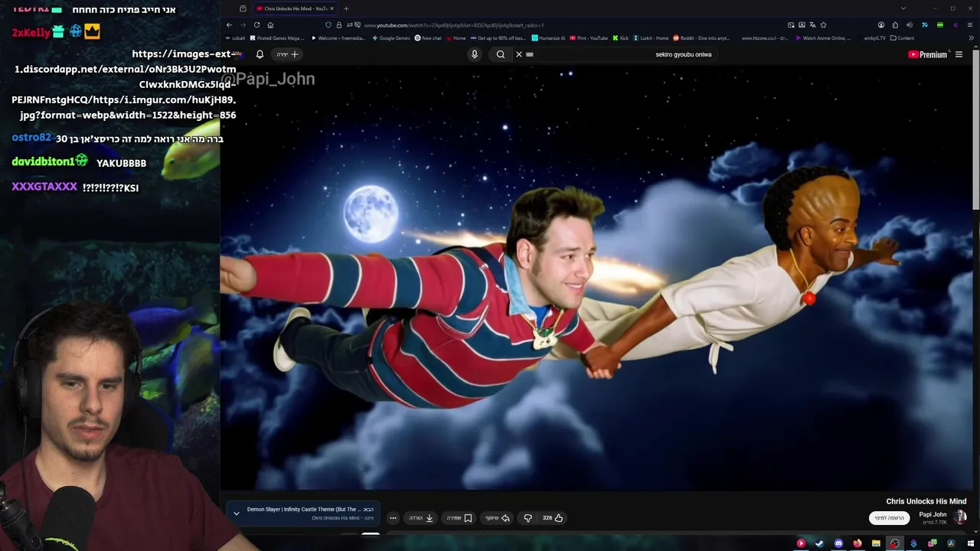Click the tracking protection shield icon
The width and height of the screenshot is (980, 551).
[x=328, y=24]
